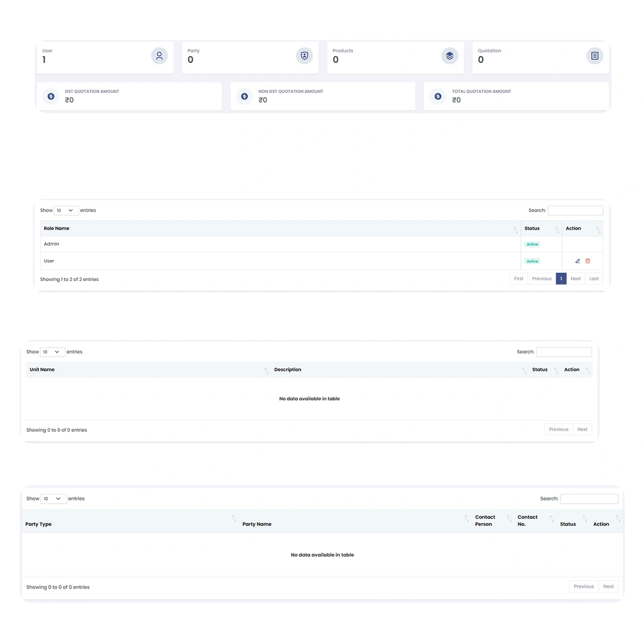Viewport: 644px width, 644px height.
Task: Go to Last page in roles table
Action: [x=594, y=278]
